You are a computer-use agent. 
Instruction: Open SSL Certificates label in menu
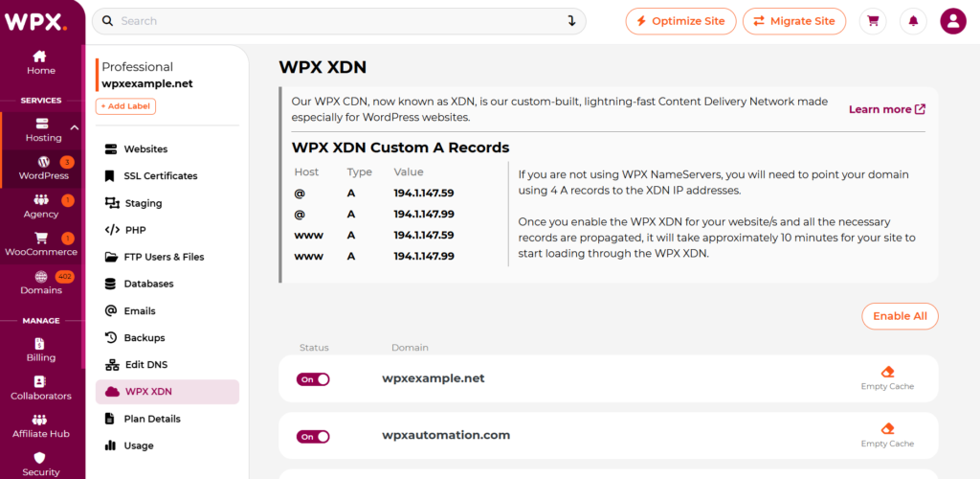click(161, 176)
